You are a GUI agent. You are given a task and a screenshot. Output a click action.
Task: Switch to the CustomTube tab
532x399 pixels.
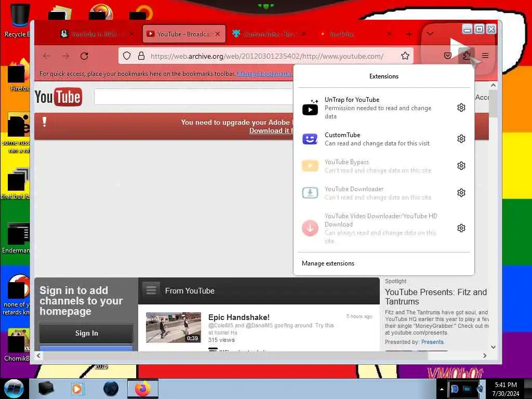[270, 34]
